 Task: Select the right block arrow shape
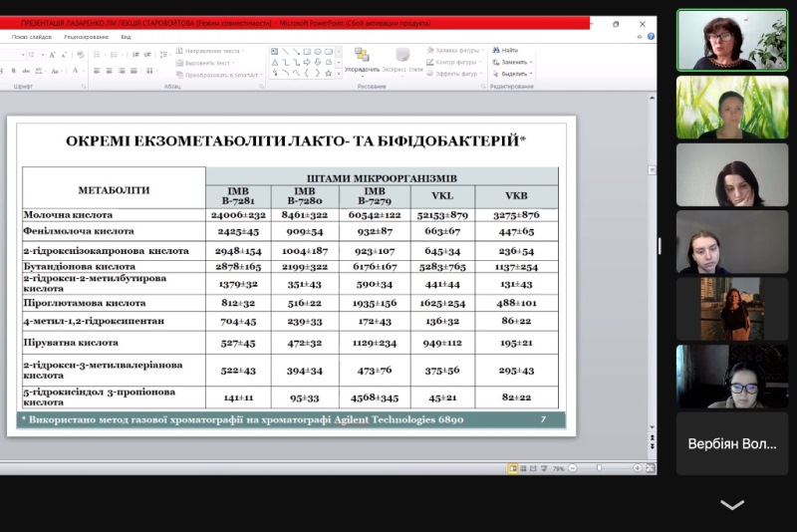click(x=307, y=63)
